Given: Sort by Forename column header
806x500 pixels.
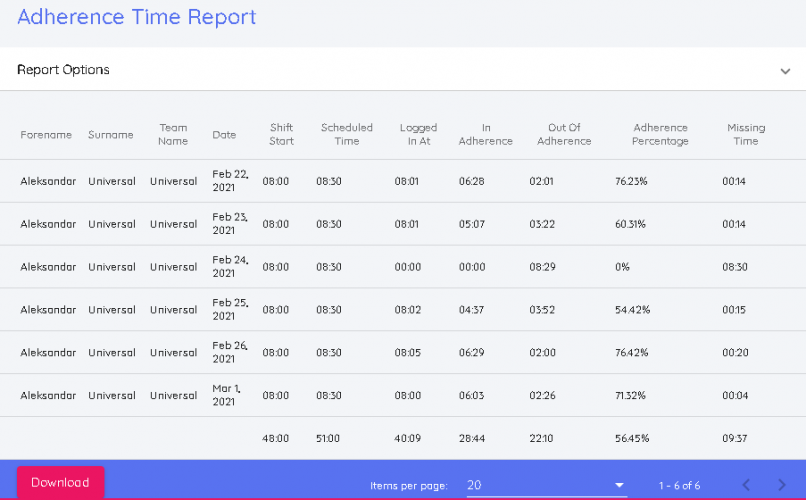Looking at the screenshot, I should pos(46,135).
